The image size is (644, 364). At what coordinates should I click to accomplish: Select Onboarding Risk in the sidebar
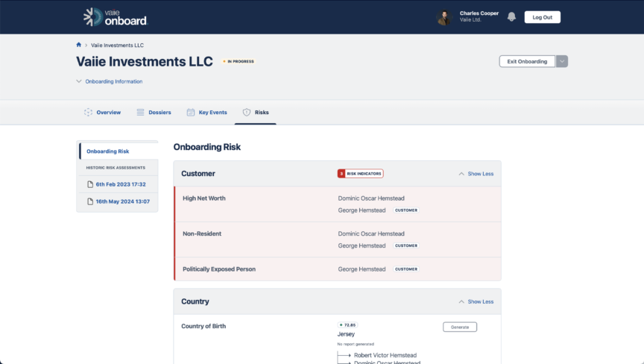pyautogui.click(x=107, y=151)
